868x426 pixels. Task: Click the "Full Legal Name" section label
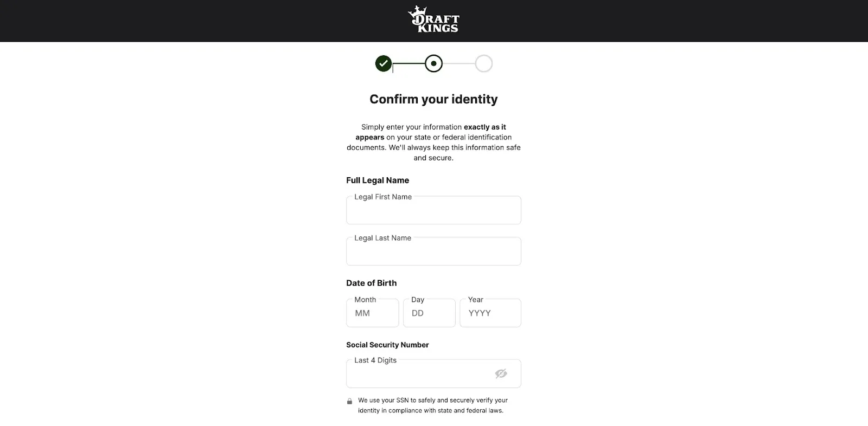pos(378,180)
